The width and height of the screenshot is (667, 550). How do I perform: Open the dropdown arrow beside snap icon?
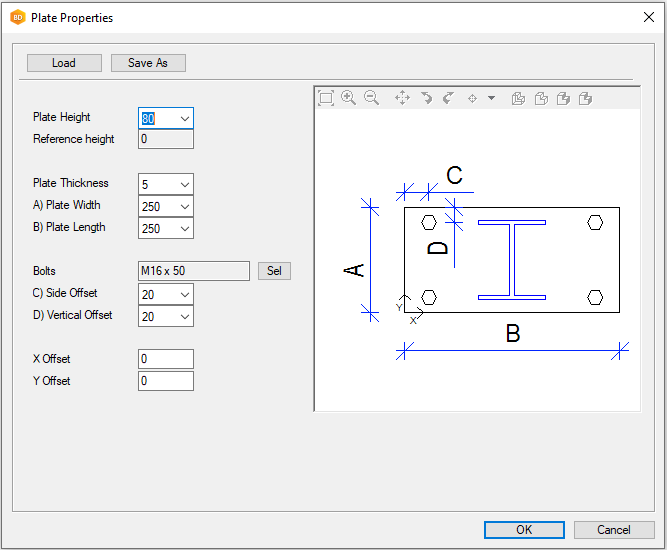pyautogui.click(x=491, y=98)
